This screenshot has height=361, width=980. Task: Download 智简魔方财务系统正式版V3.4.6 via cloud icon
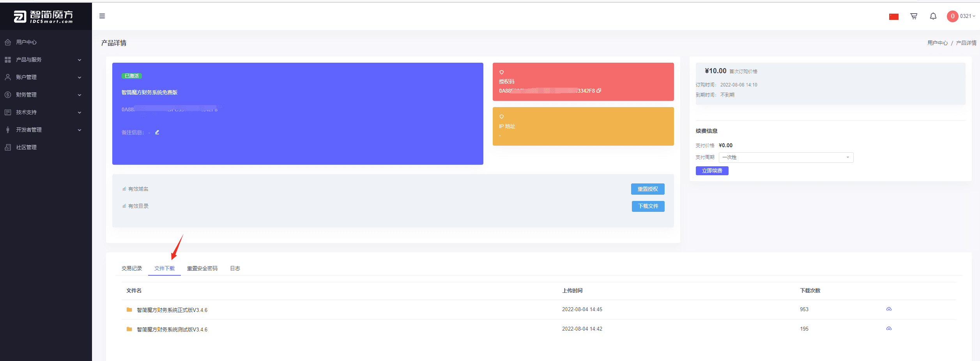coord(889,309)
